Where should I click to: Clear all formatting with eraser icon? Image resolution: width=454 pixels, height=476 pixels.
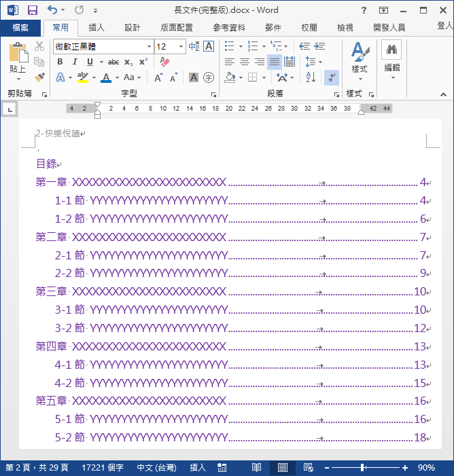pos(164,62)
